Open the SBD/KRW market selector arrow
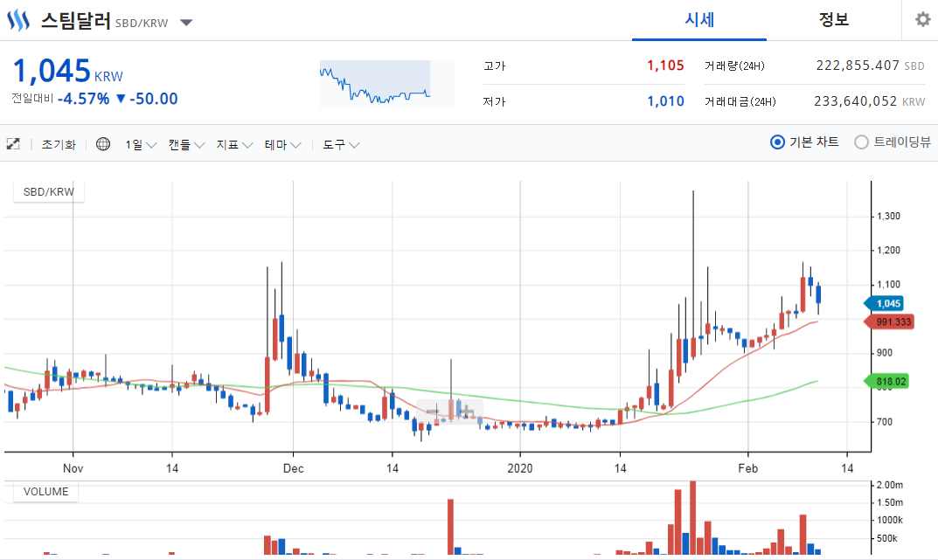Image resolution: width=938 pixels, height=560 pixels. tap(187, 24)
